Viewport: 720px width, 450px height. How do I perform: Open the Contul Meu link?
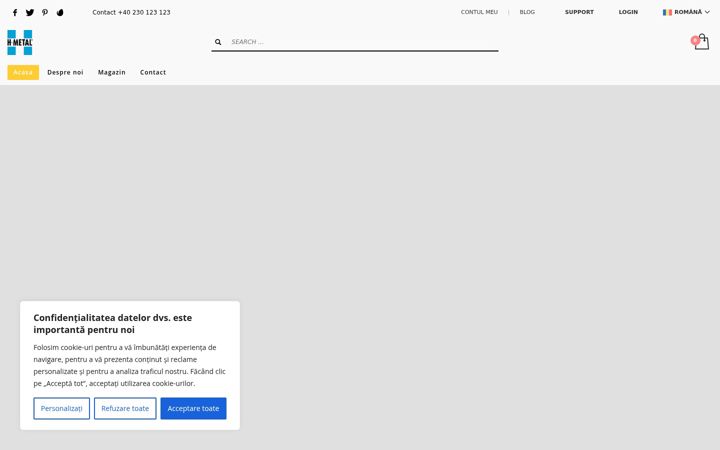pos(479,12)
